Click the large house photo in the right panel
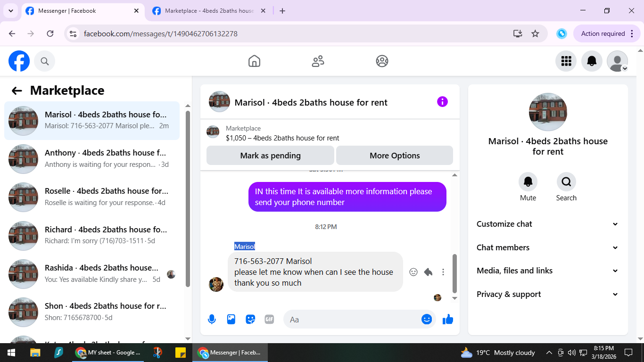This screenshot has width=644, height=362. [x=548, y=112]
